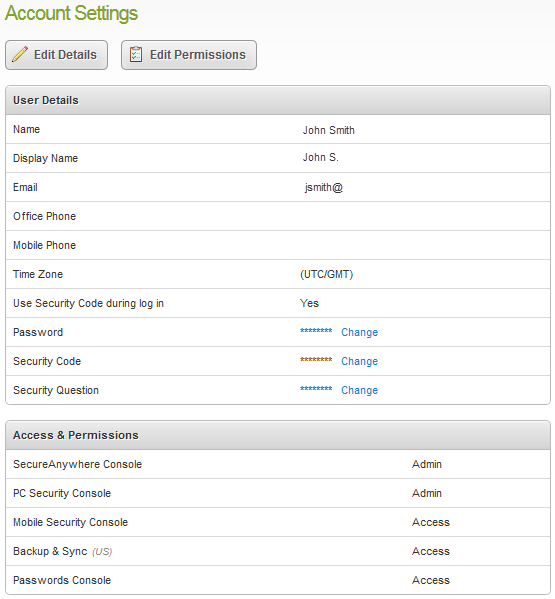The height and width of the screenshot is (599, 555).
Task: Select the masked Password asterisks
Action: tap(316, 331)
